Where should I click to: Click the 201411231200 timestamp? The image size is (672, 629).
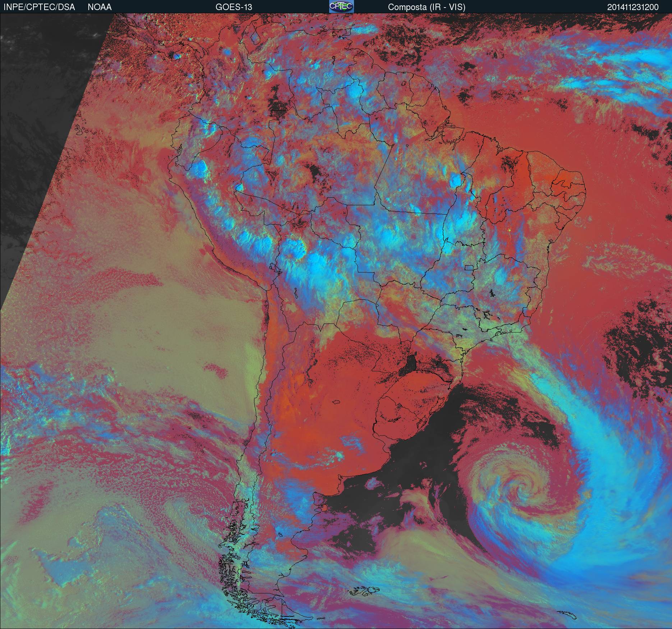633,7
